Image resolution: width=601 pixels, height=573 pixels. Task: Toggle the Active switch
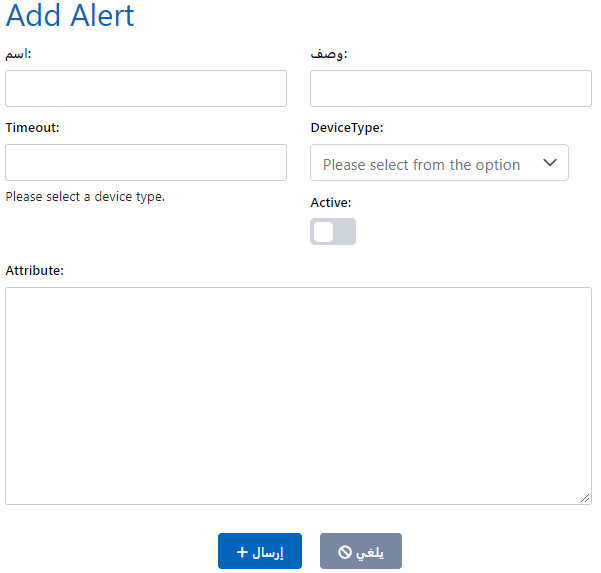pos(333,232)
